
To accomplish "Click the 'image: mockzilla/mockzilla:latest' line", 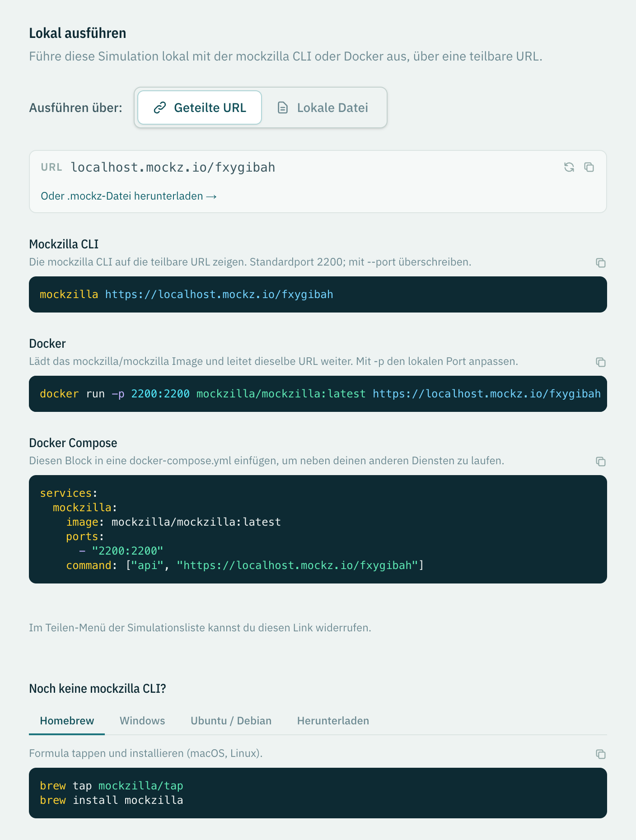I will point(173,522).
